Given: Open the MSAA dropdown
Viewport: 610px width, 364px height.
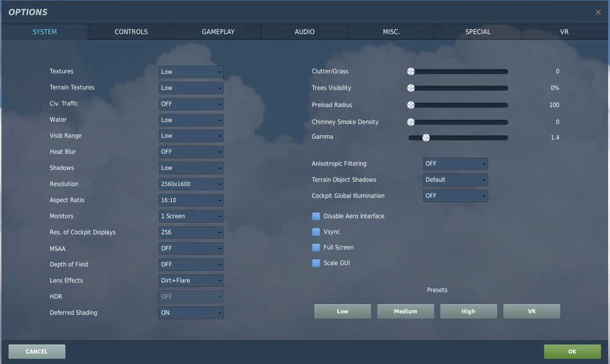Looking at the screenshot, I should (191, 248).
